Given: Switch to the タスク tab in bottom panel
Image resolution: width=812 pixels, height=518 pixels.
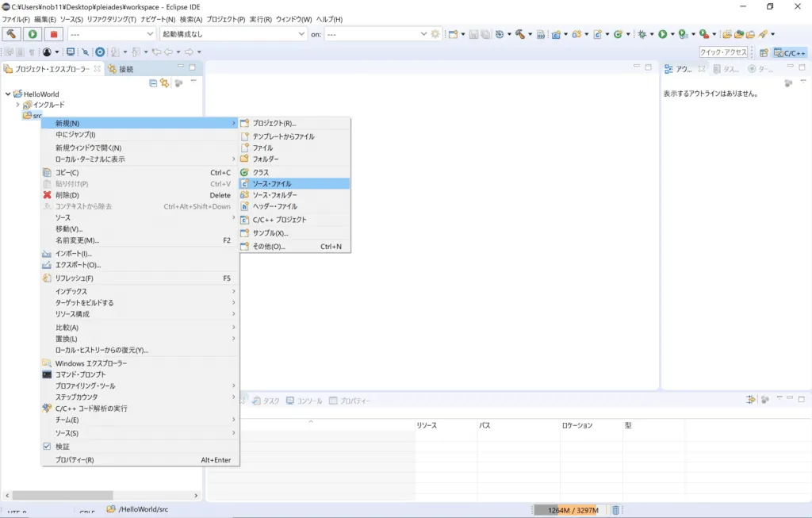Looking at the screenshot, I should coord(266,401).
